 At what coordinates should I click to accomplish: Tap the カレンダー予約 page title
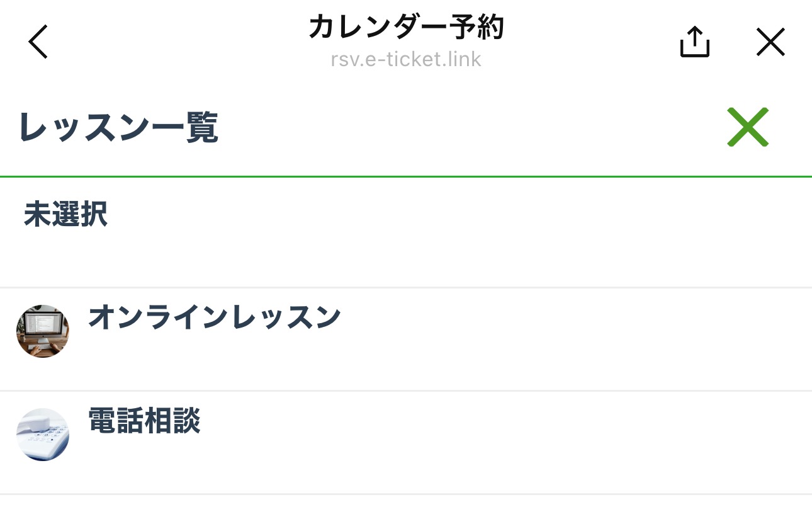(406, 27)
